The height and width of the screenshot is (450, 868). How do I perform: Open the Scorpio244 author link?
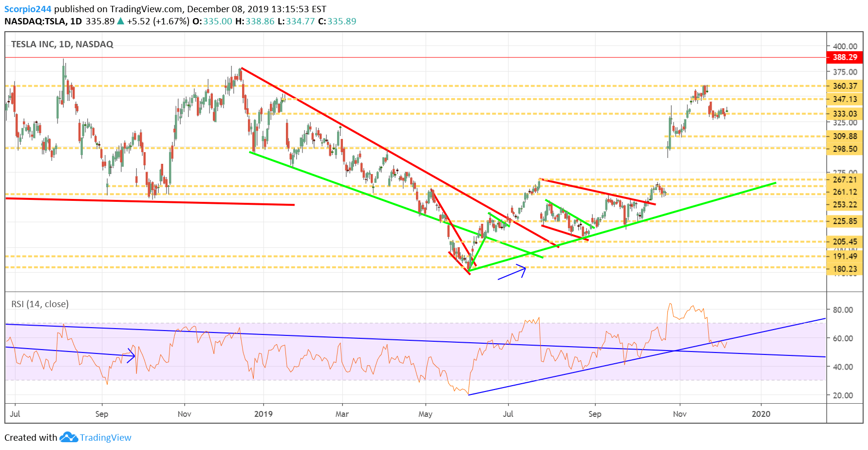click(x=28, y=9)
